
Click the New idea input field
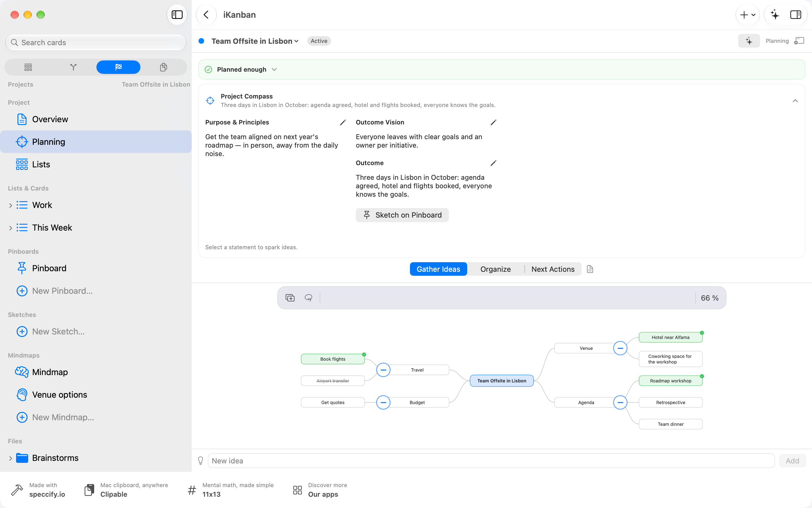(491, 461)
